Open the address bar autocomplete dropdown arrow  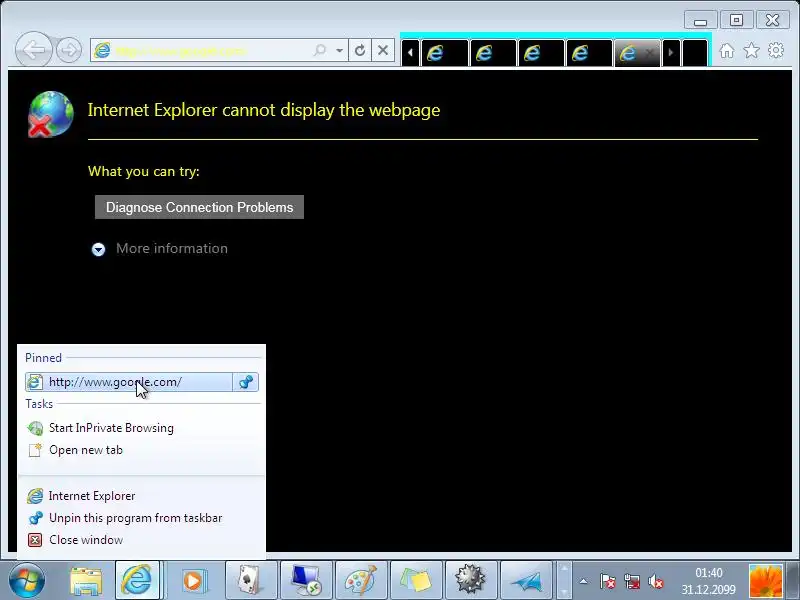339,51
